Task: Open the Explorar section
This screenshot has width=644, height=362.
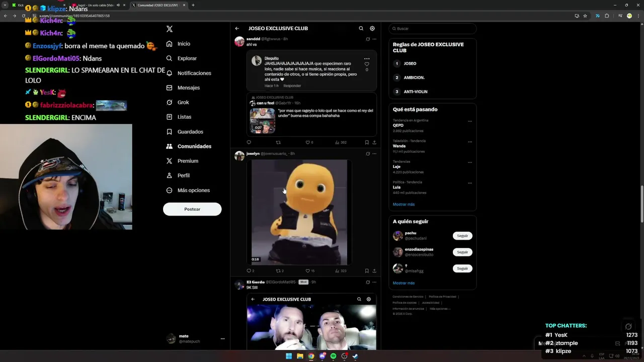Action: (182, 58)
